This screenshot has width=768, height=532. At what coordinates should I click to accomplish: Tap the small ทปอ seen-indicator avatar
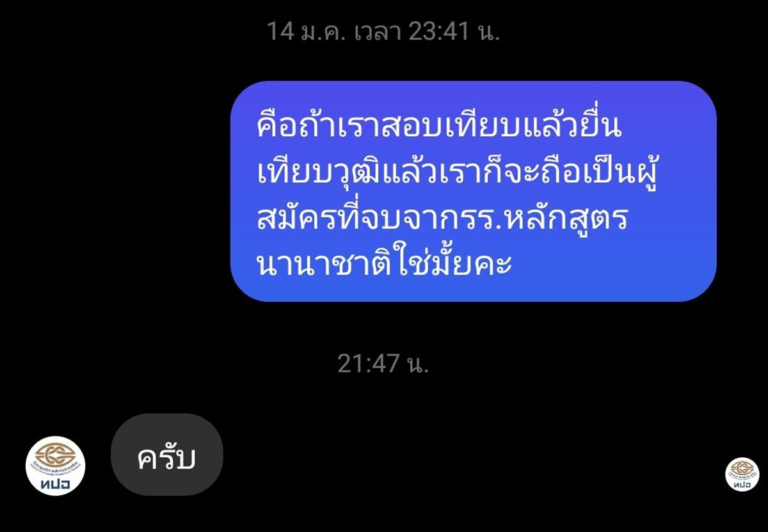click(x=742, y=475)
